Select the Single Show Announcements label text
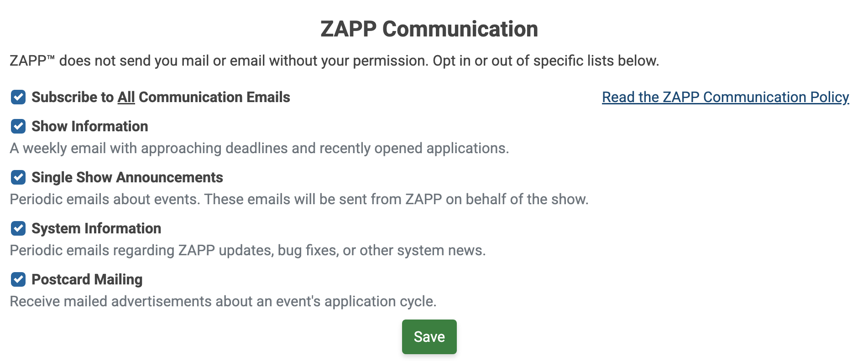Image resolution: width=868 pixels, height=361 pixels. [x=127, y=177]
